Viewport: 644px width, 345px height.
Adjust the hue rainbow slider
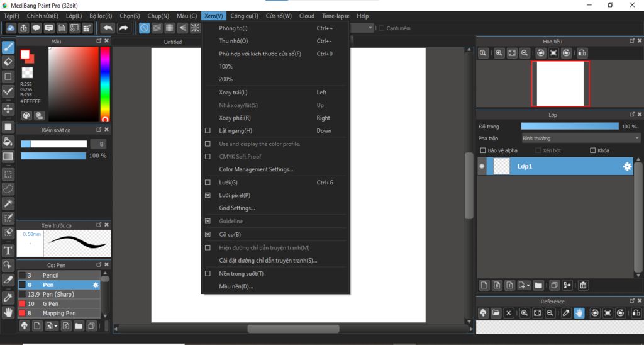(105, 84)
